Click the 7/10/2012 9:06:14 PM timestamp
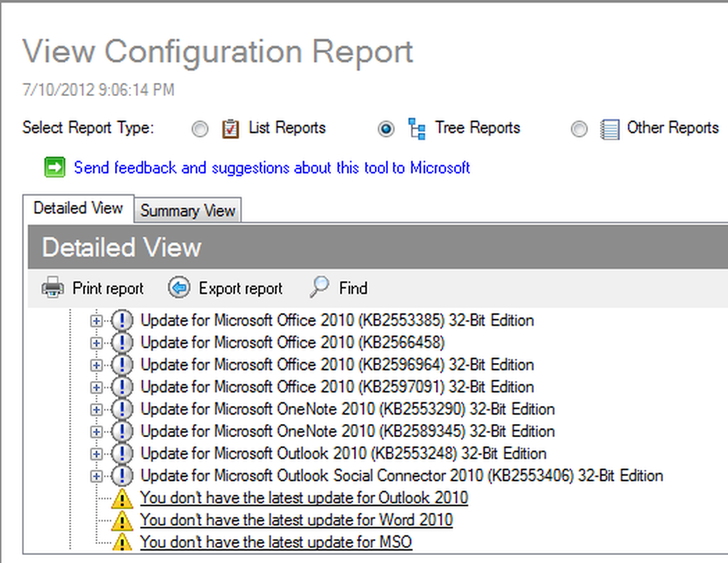Viewport: 728px width, 563px height. click(x=98, y=89)
